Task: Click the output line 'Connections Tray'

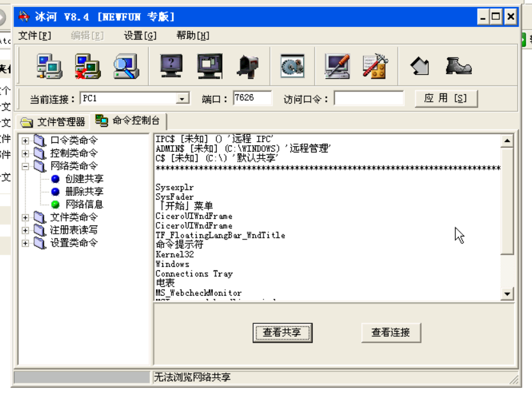Action: tap(194, 274)
